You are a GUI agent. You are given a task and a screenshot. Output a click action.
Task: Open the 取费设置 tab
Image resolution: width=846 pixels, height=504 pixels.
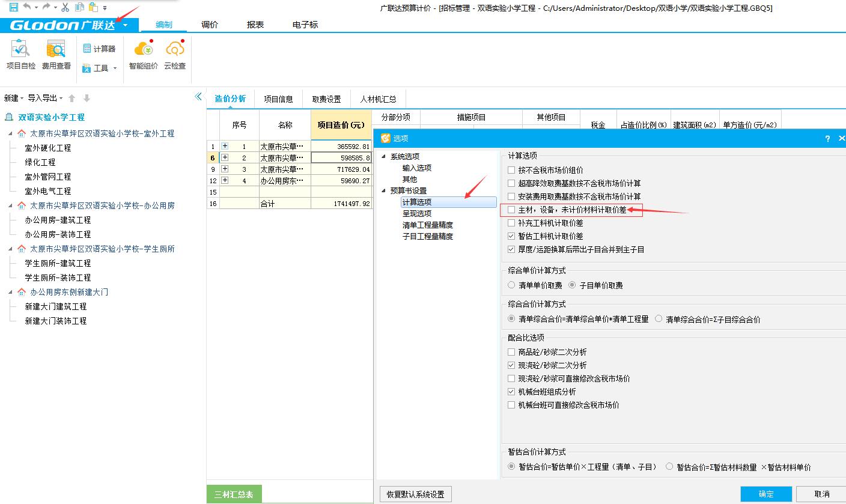coord(326,99)
